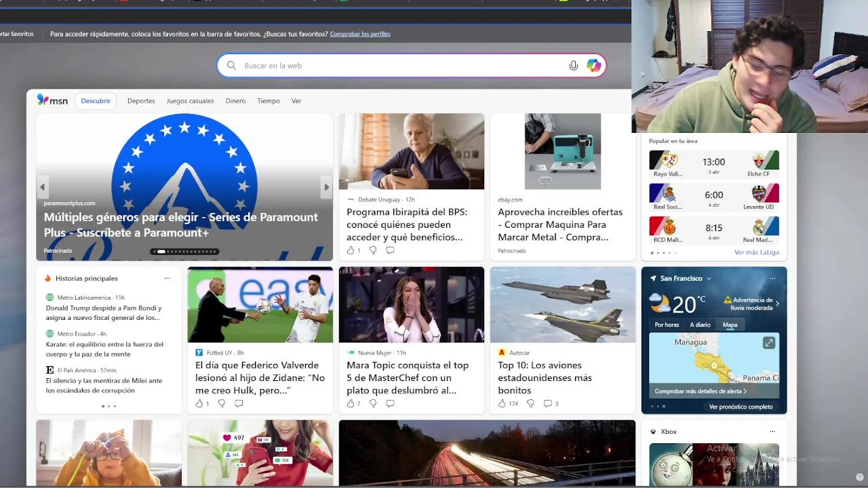868x488 pixels.
Task: Select the Descubrir tab
Action: 96,101
